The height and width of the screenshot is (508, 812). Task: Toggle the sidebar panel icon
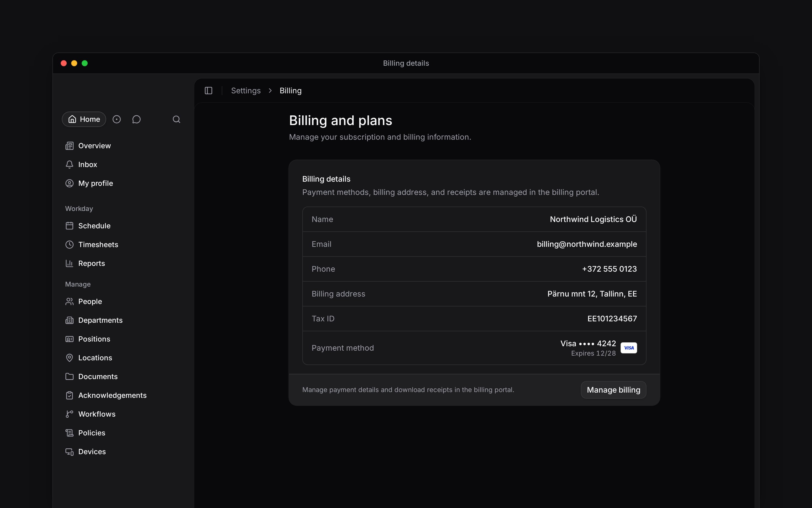click(208, 91)
